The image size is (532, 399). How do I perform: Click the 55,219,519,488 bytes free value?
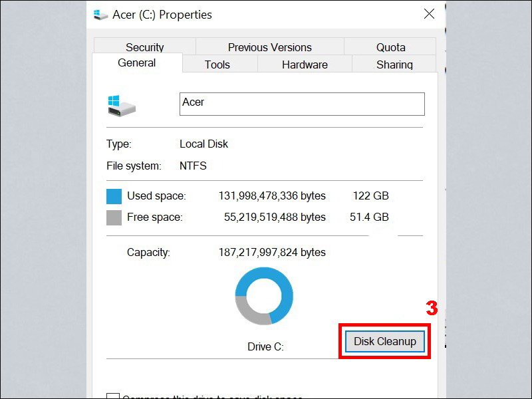coord(275,217)
